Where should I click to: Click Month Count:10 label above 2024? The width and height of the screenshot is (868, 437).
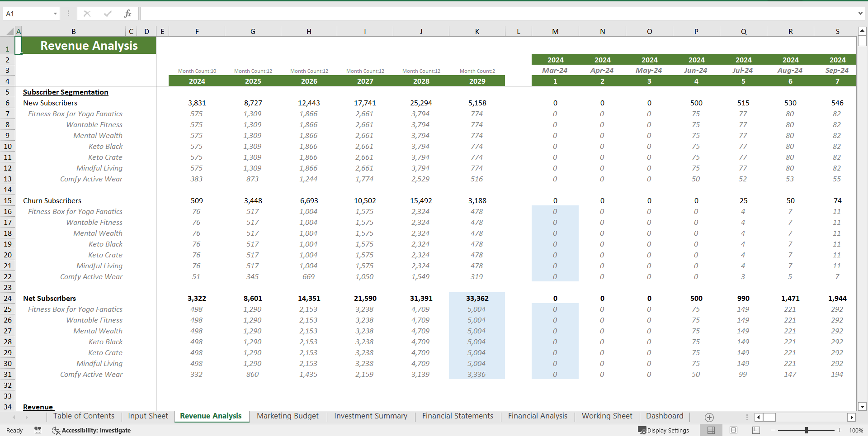click(x=197, y=71)
